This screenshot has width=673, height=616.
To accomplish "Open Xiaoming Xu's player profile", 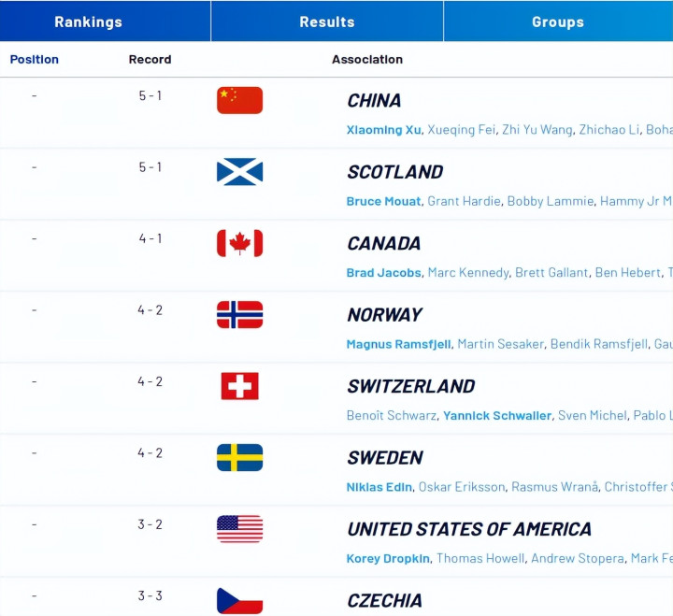I will [x=384, y=130].
